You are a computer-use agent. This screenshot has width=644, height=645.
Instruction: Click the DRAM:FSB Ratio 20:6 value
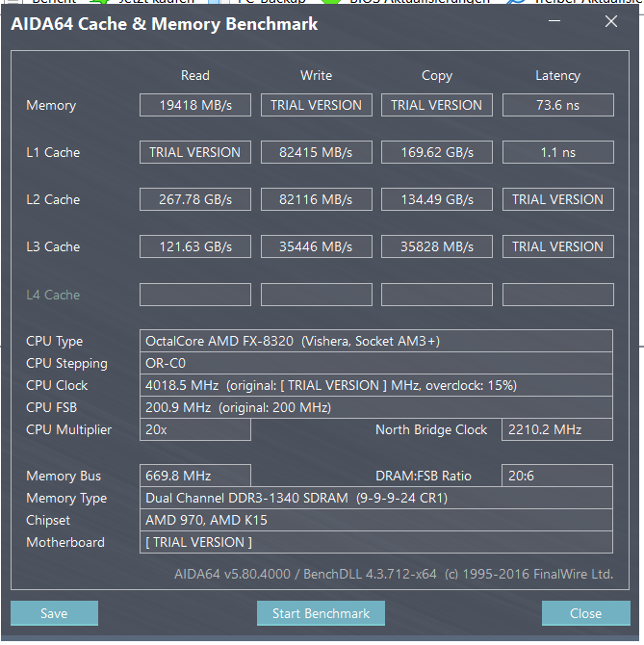(x=557, y=476)
